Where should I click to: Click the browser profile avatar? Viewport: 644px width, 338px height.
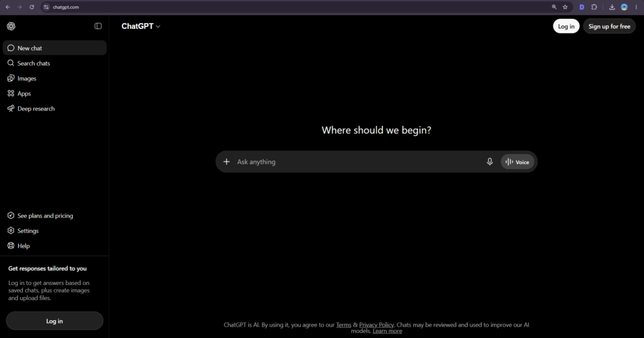624,7
